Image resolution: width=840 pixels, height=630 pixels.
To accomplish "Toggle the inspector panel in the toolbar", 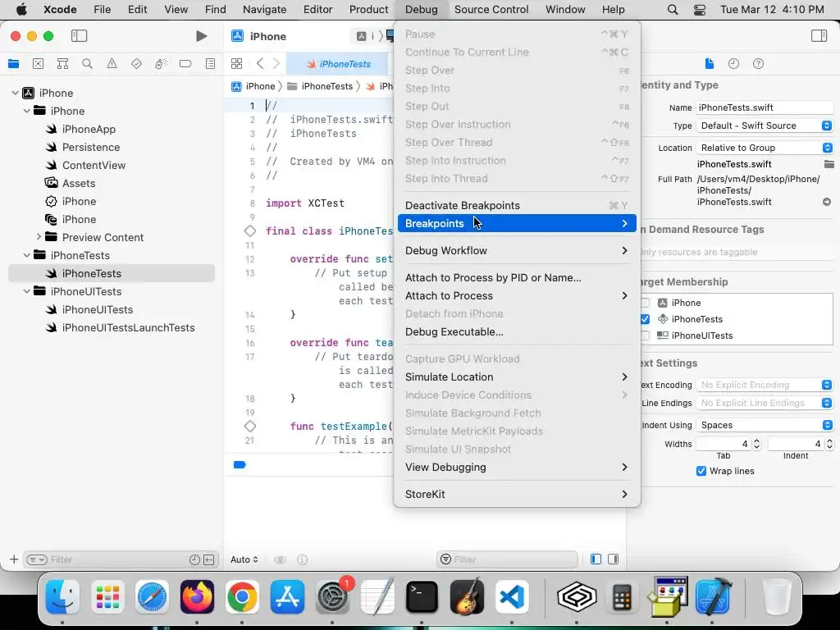I will click(x=819, y=36).
